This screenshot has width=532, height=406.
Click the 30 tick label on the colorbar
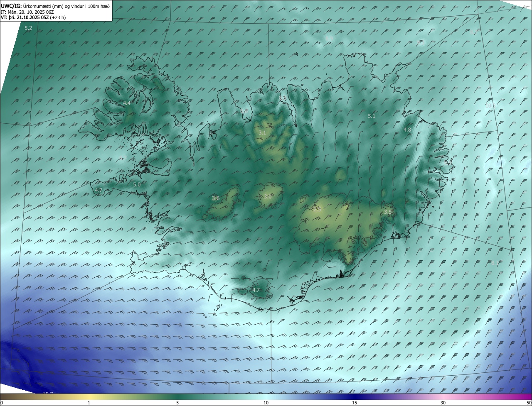pyautogui.click(x=443, y=403)
